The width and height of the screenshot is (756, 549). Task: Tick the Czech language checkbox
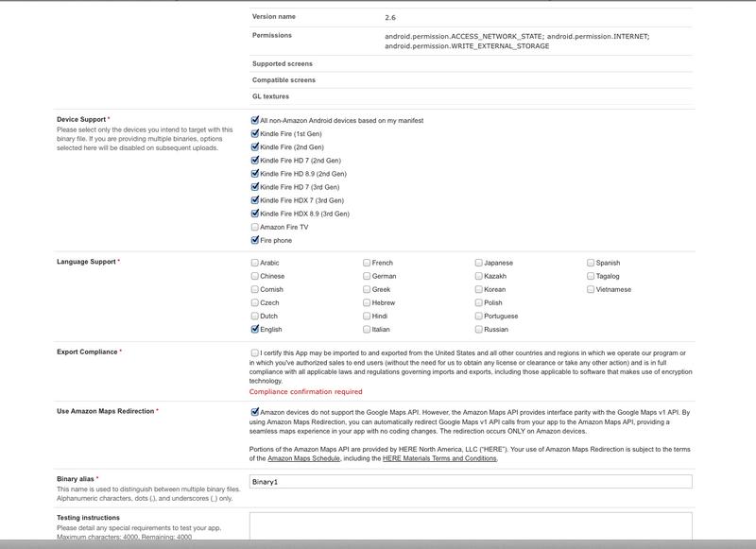pyautogui.click(x=254, y=302)
